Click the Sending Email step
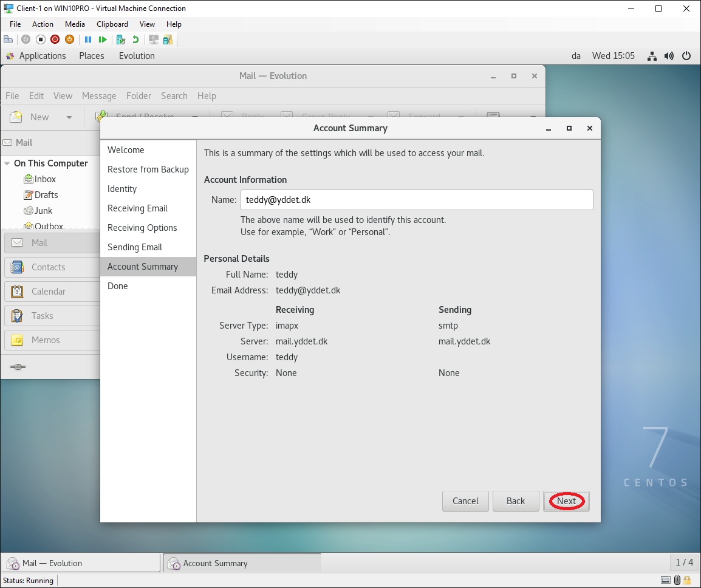 (x=148, y=247)
